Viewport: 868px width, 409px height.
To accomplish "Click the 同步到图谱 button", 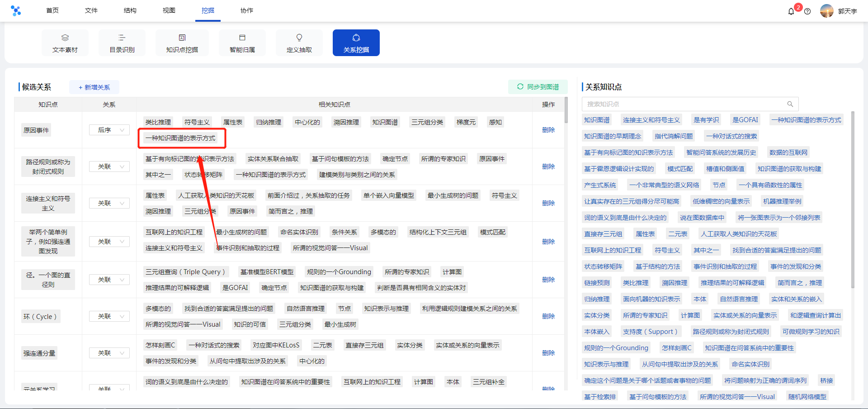I will [x=538, y=87].
